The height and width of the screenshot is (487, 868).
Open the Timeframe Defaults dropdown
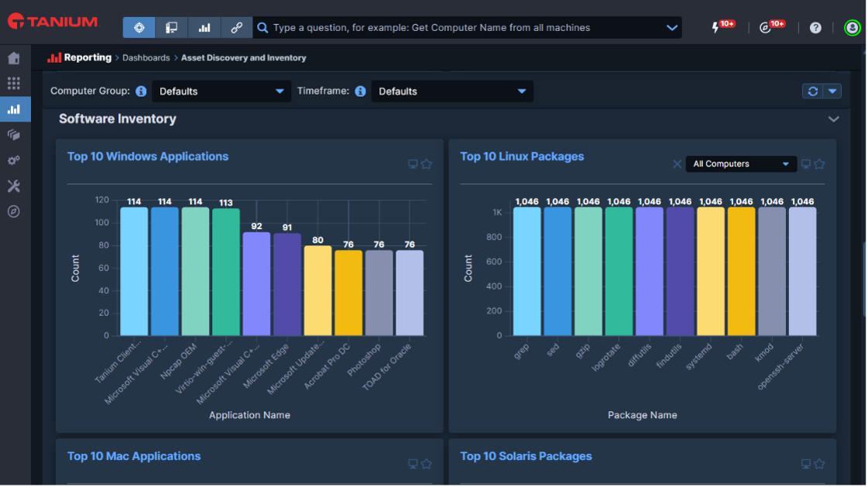(452, 91)
